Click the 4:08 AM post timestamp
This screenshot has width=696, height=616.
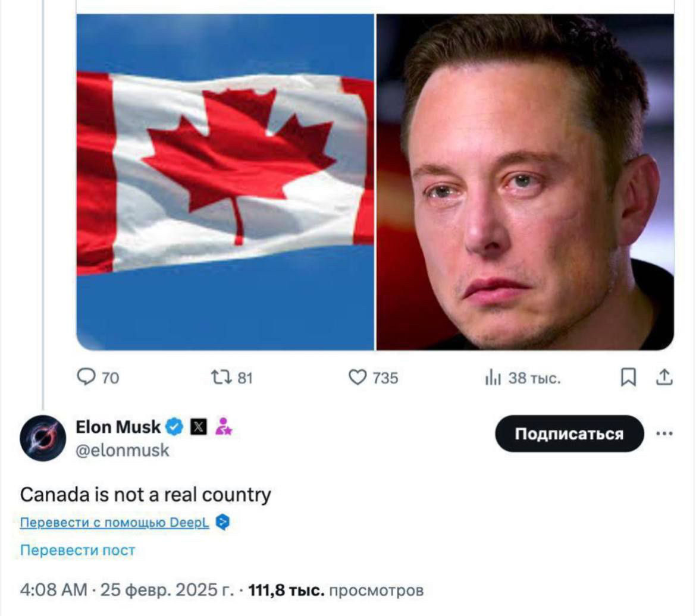point(54,590)
